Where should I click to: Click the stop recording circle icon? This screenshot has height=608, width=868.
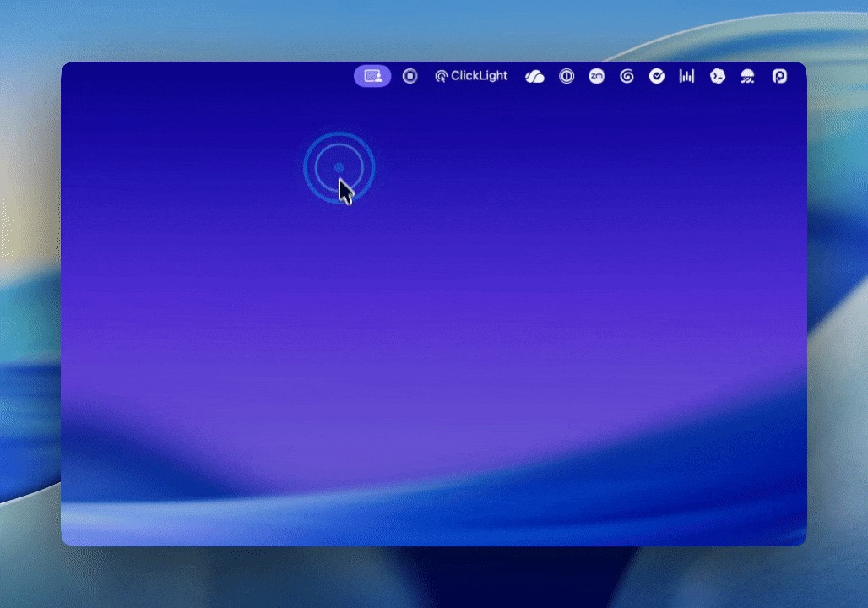pos(410,76)
